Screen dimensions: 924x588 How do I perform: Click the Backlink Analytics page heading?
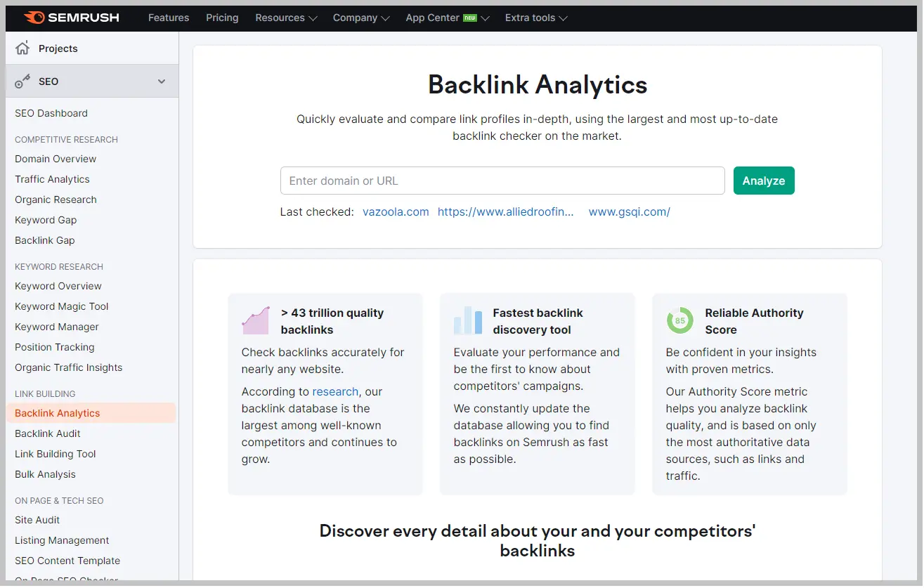tap(538, 85)
